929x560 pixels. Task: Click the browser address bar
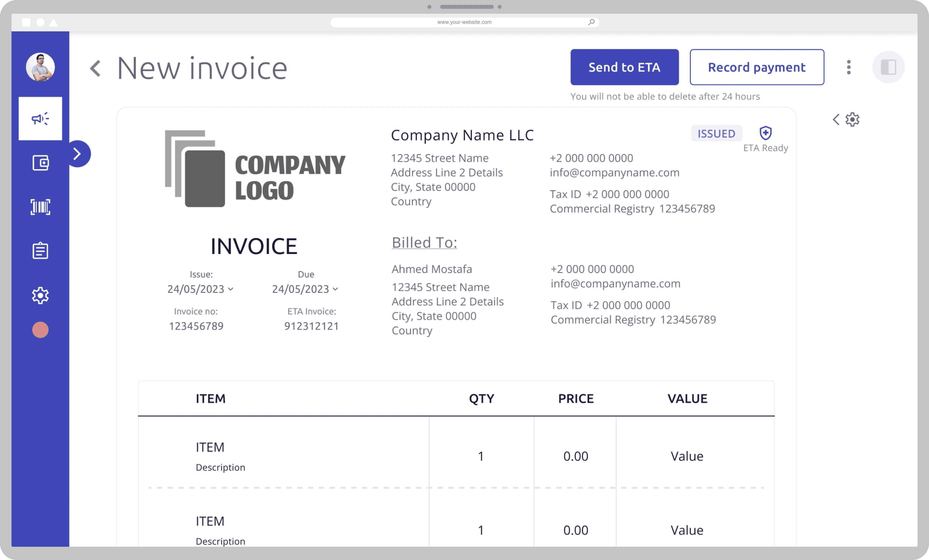(x=464, y=22)
